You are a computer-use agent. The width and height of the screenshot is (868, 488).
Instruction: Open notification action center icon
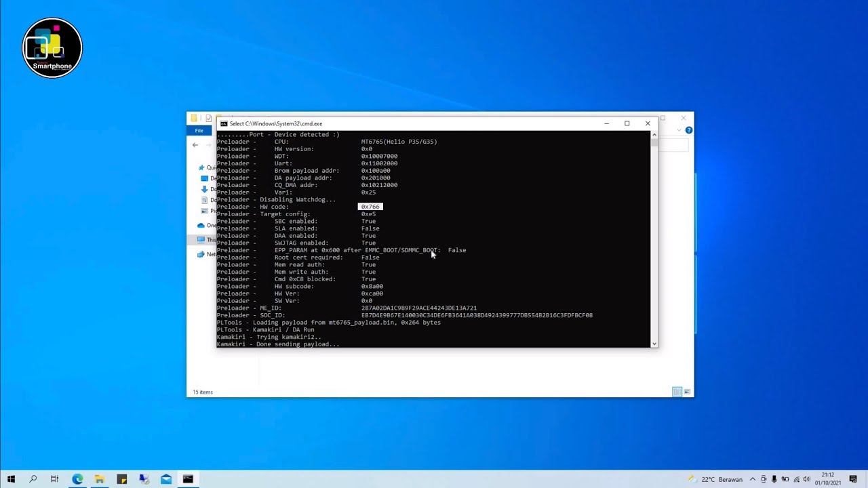pyautogui.click(x=853, y=479)
